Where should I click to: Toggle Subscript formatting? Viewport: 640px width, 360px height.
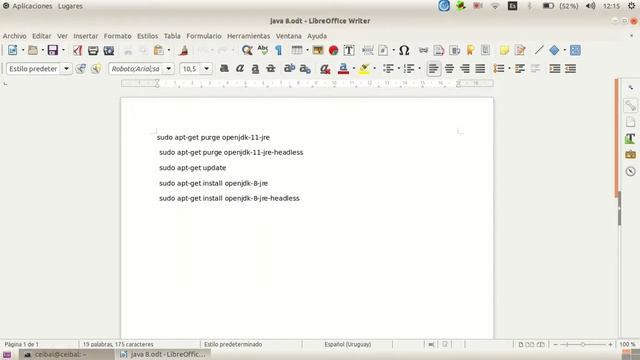click(305, 69)
